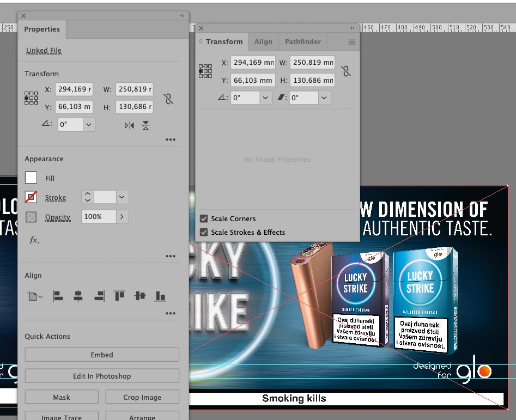
Task: Toggle Scale Corners checkbox
Action: pyautogui.click(x=204, y=218)
